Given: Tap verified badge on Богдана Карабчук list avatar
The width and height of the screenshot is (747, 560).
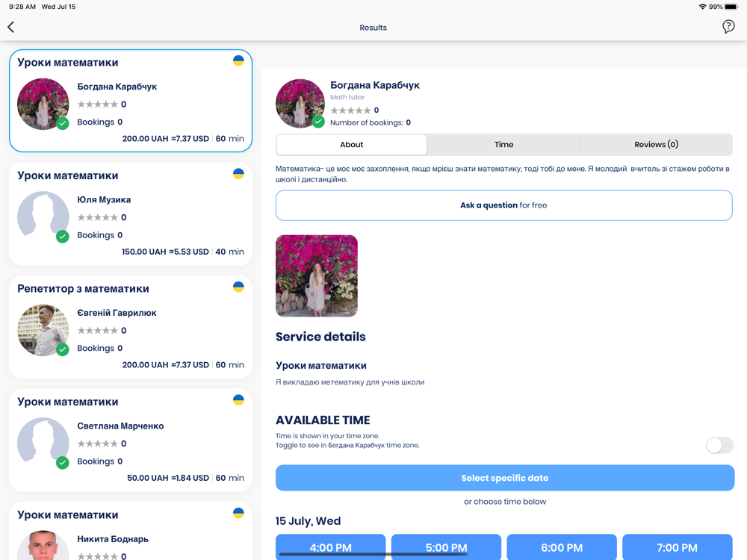Looking at the screenshot, I should click(x=63, y=123).
